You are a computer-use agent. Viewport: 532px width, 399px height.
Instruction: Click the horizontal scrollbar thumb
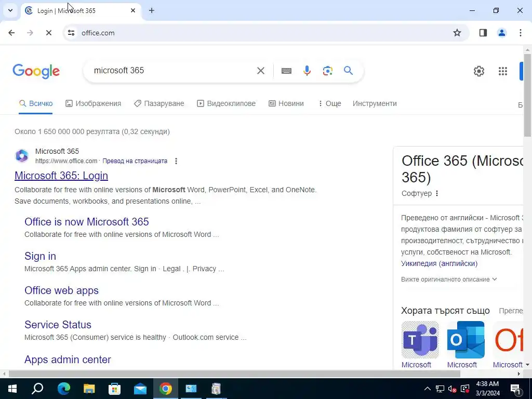click(234, 374)
